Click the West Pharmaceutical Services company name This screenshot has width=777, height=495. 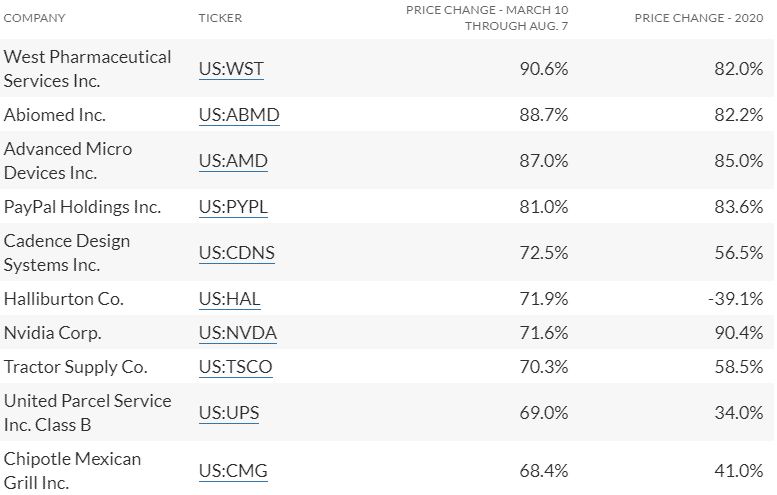pos(87,68)
